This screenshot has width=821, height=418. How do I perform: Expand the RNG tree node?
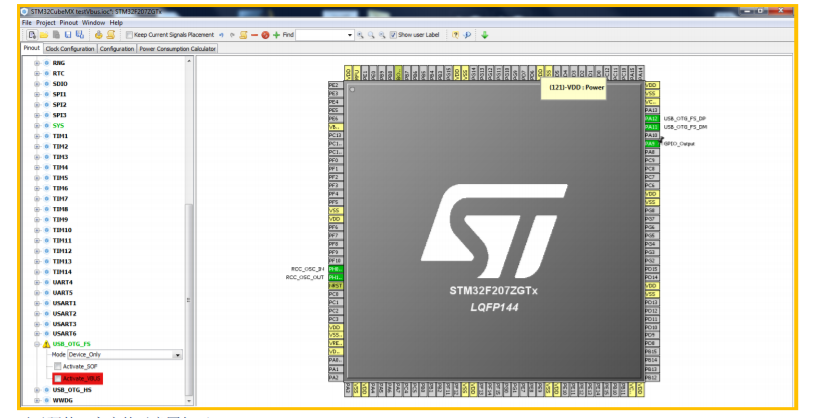pos(37,63)
